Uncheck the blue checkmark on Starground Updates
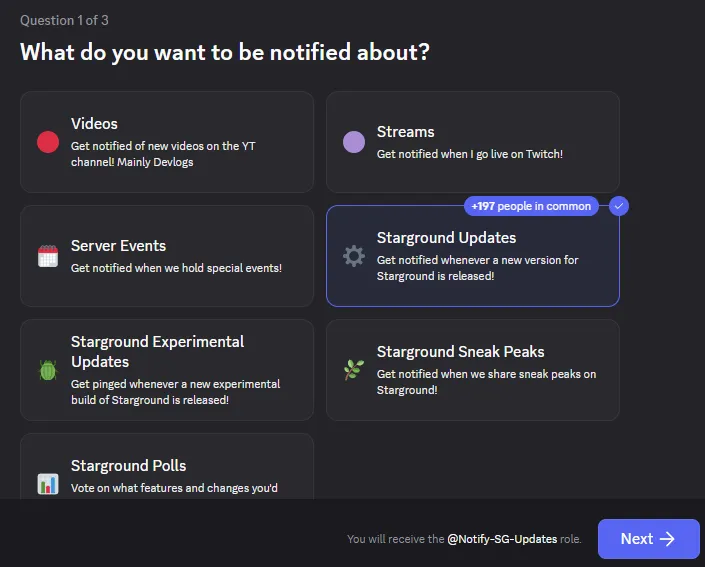 tap(619, 206)
